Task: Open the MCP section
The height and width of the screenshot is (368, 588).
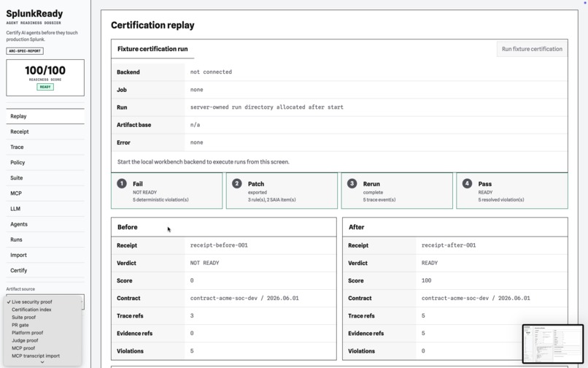Action: click(45, 193)
